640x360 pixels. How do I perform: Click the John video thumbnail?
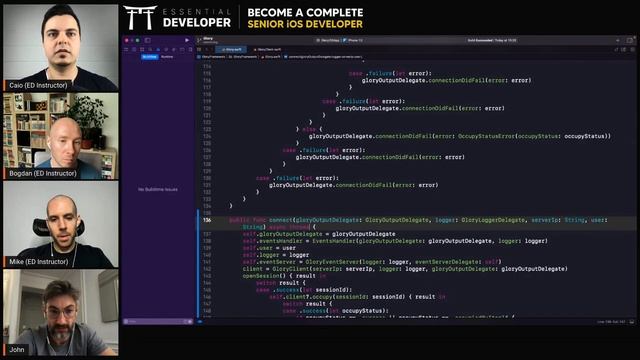61,312
